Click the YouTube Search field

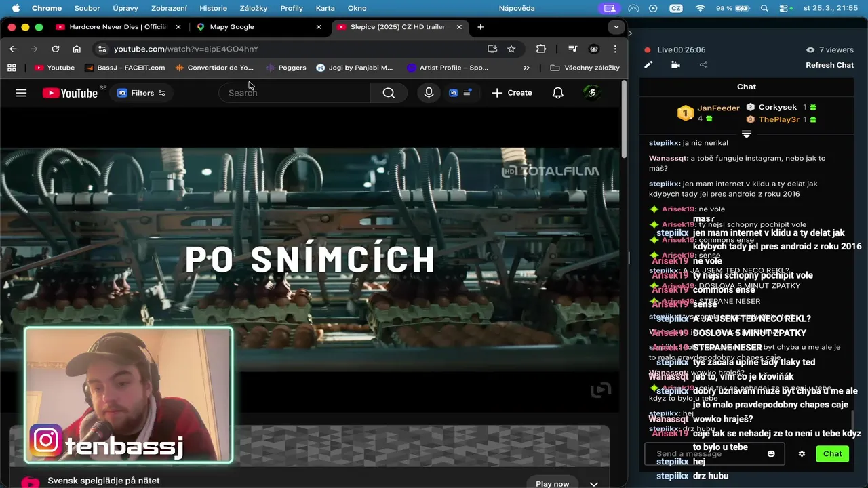[x=294, y=93]
